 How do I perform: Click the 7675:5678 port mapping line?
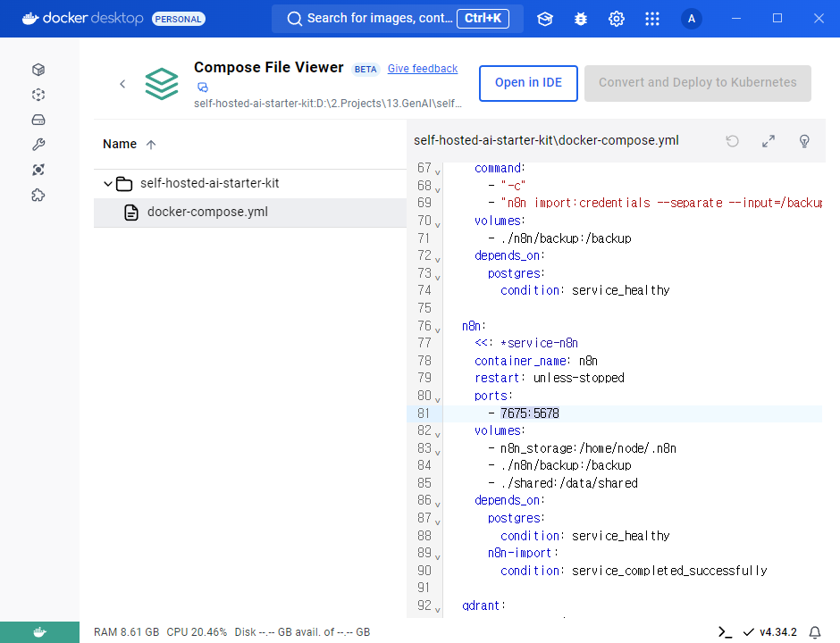(529, 413)
